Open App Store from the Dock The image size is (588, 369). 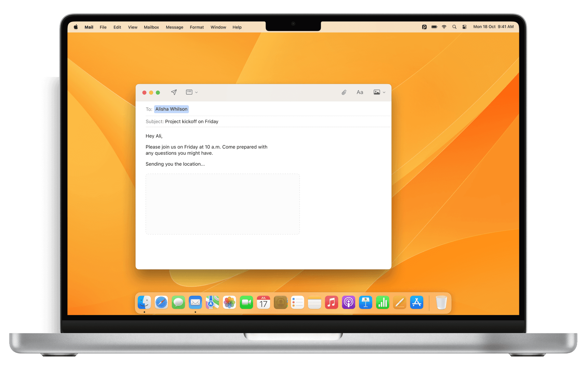(x=417, y=302)
